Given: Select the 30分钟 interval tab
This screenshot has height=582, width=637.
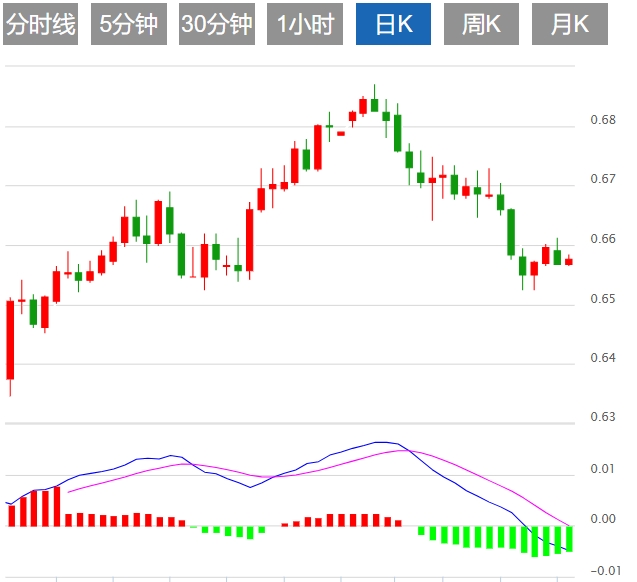Looking at the screenshot, I should coord(217,24).
